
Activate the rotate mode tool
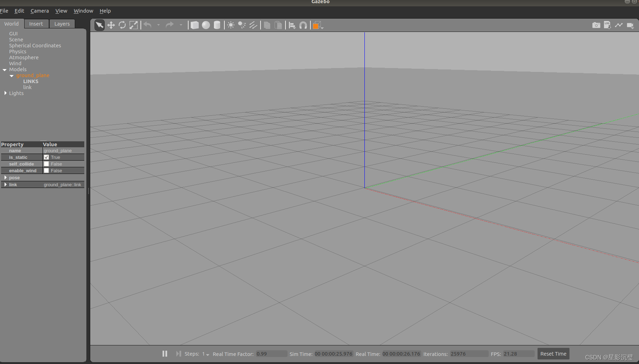click(122, 25)
